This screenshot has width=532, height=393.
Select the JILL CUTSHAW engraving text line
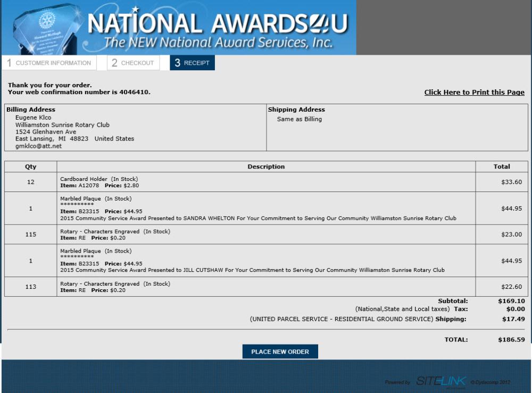(252, 270)
